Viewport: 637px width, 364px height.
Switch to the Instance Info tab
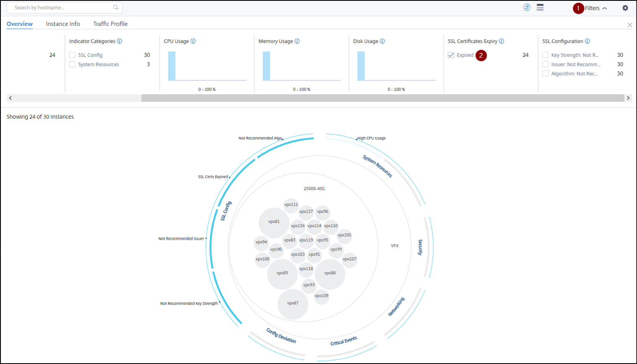pyautogui.click(x=63, y=24)
